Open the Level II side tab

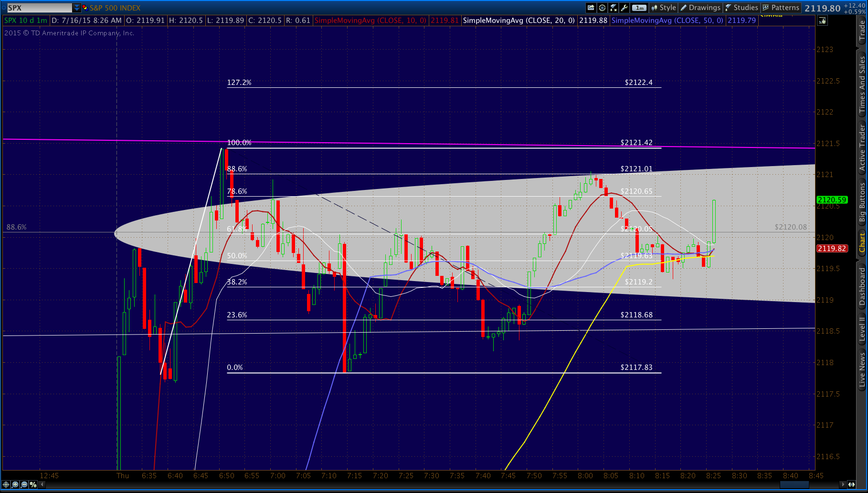pyautogui.click(x=862, y=329)
